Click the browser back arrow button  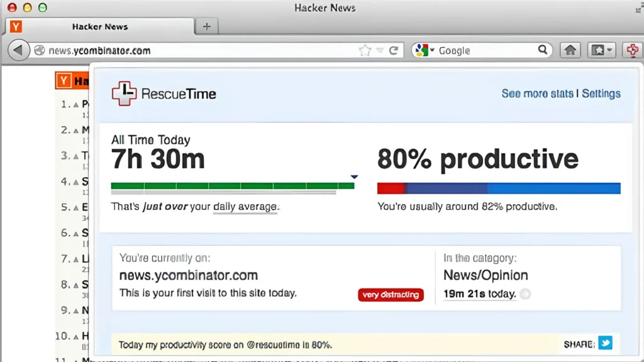click(18, 50)
